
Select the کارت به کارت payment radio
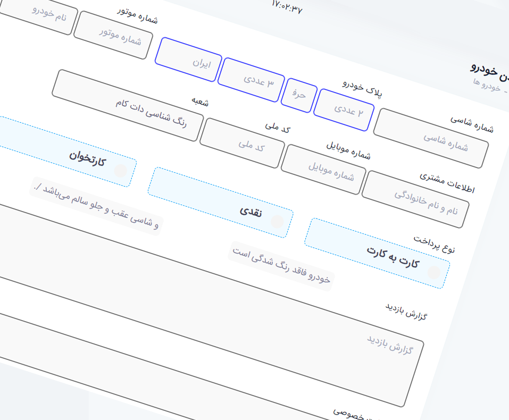(433, 272)
